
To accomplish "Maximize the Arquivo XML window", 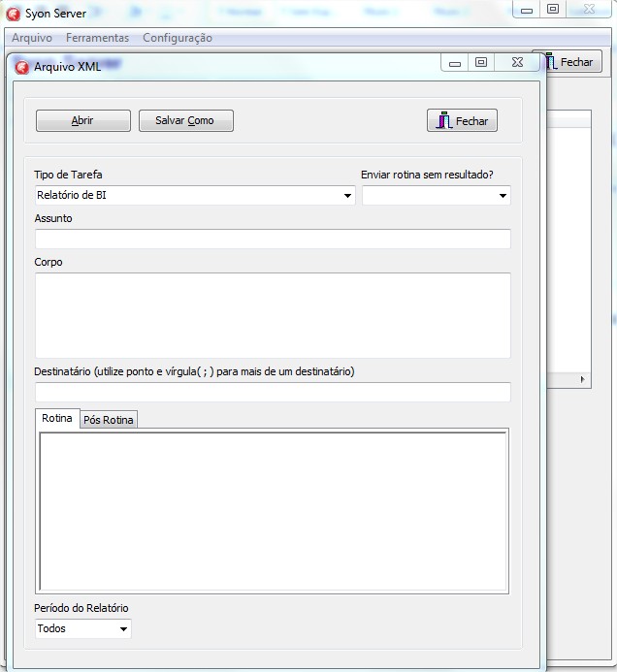I will (x=481, y=63).
